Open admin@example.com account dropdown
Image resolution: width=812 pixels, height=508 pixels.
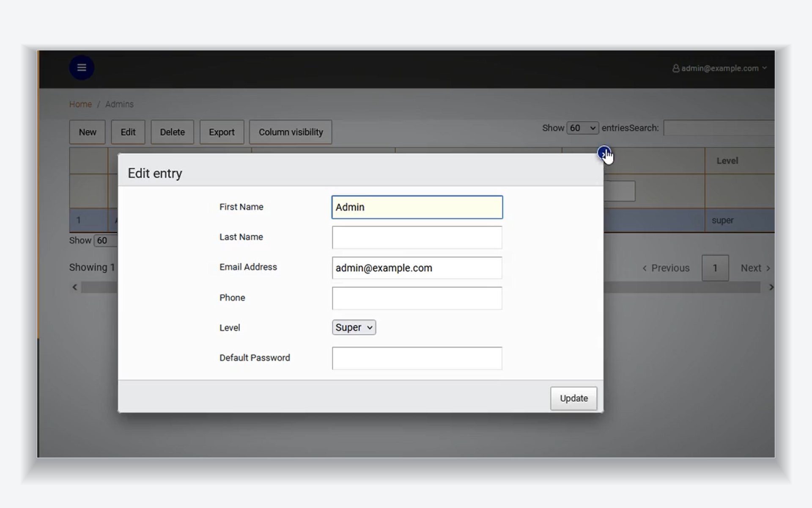[x=719, y=68]
